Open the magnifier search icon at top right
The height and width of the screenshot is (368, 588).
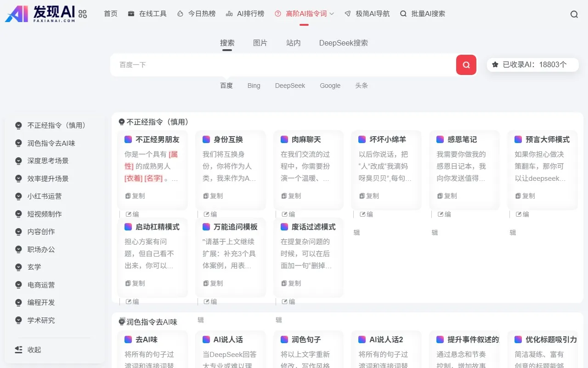coord(574,14)
